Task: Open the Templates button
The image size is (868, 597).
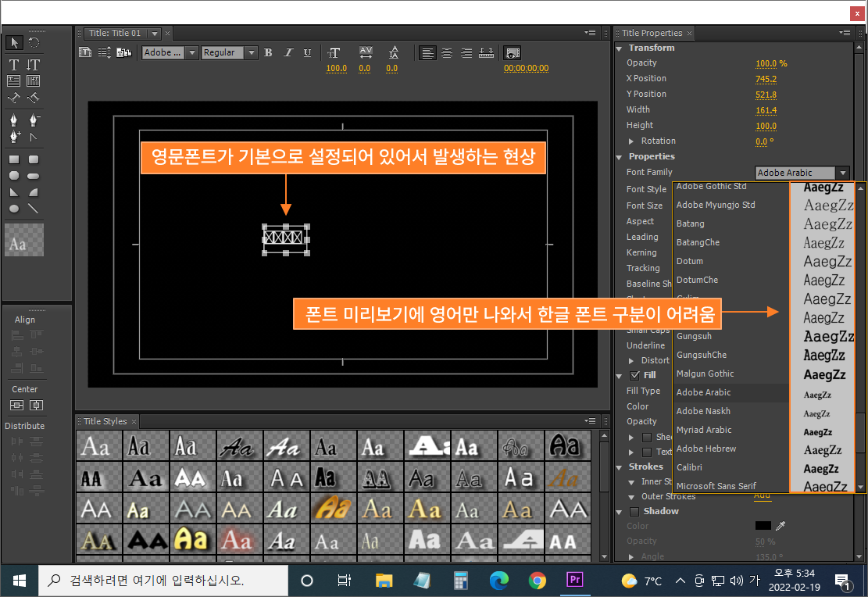Action: tap(124, 52)
